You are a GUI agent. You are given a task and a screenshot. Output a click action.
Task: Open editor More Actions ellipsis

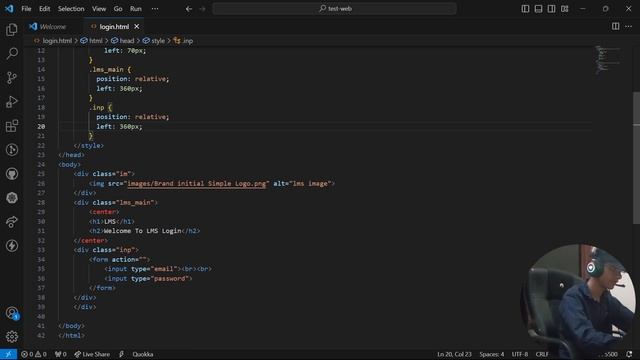[x=629, y=27]
